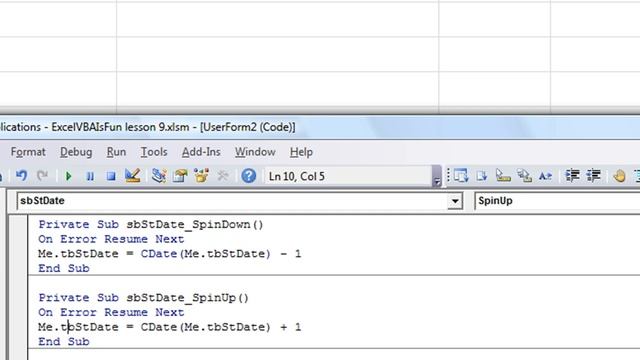The image size is (640, 360).
Task: Open the Tools menu
Action: click(x=154, y=152)
